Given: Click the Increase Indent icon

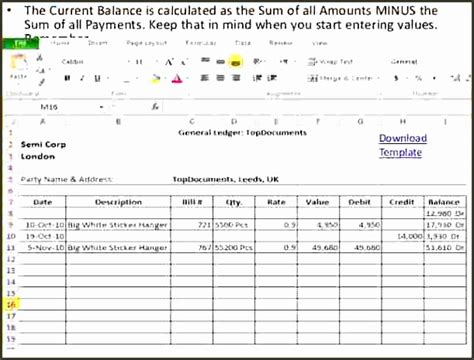Looking at the screenshot, I should (x=272, y=78).
